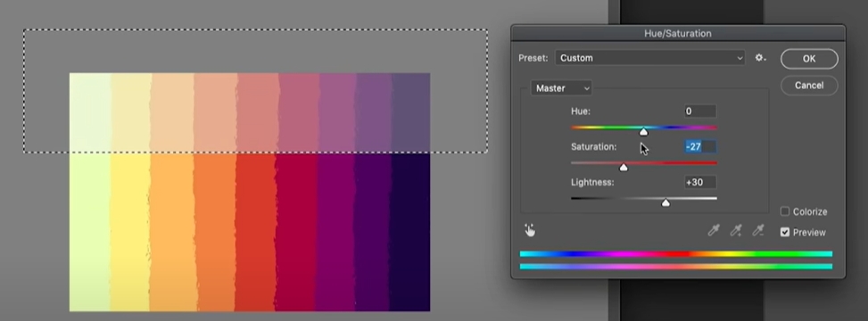The image size is (868, 321).
Task: Click the Lightness value field showing +30
Action: click(700, 182)
